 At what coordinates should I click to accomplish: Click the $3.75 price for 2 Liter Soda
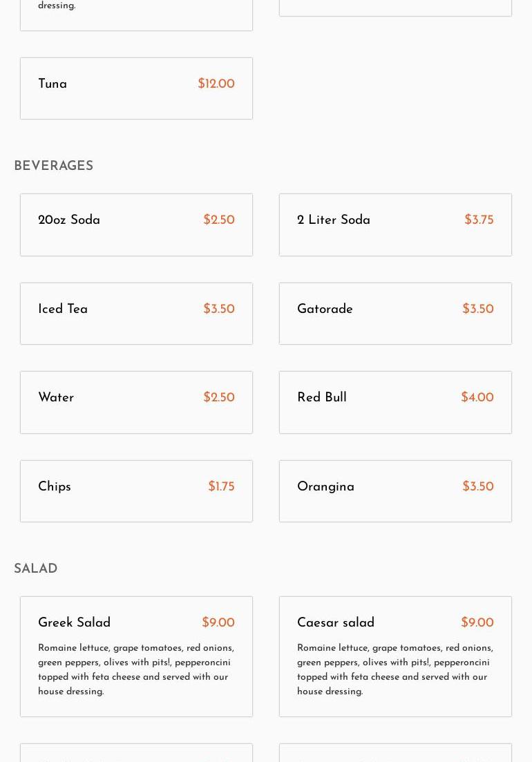(479, 220)
